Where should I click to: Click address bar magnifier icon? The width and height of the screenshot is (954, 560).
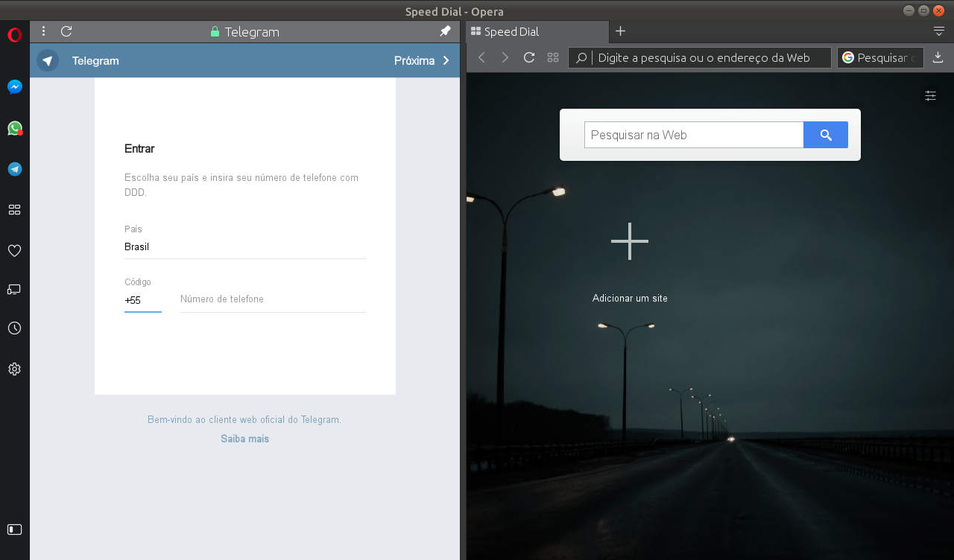tap(581, 57)
